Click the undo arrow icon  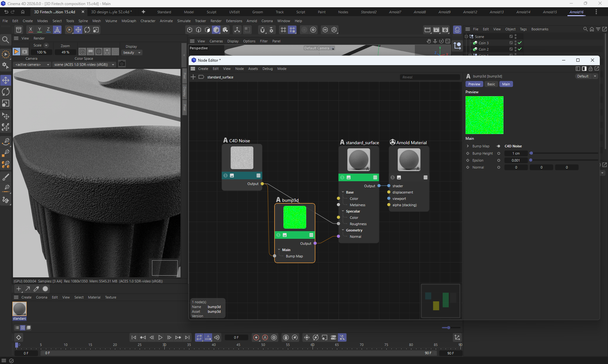[x=6, y=12]
